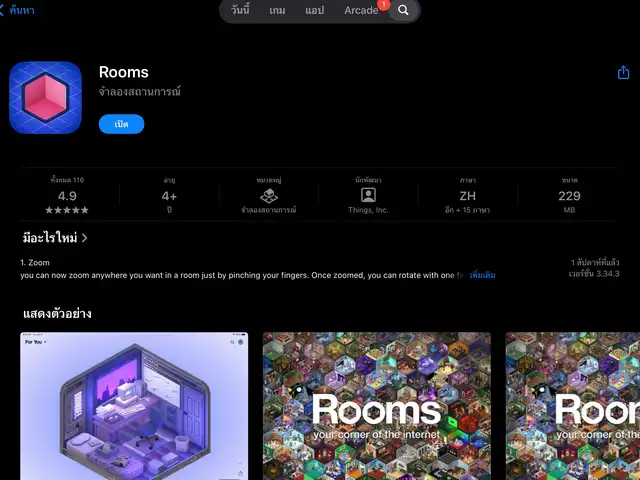This screenshot has width=640, height=480.
Task: Switch to the เกม tab
Action: pos(277,10)
